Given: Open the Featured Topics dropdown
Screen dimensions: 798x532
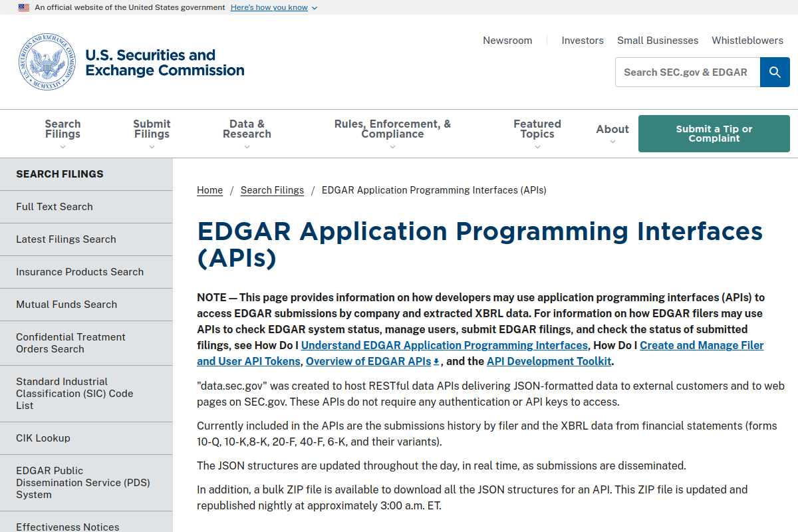Looking at the screenshot, I should (537, 134).
